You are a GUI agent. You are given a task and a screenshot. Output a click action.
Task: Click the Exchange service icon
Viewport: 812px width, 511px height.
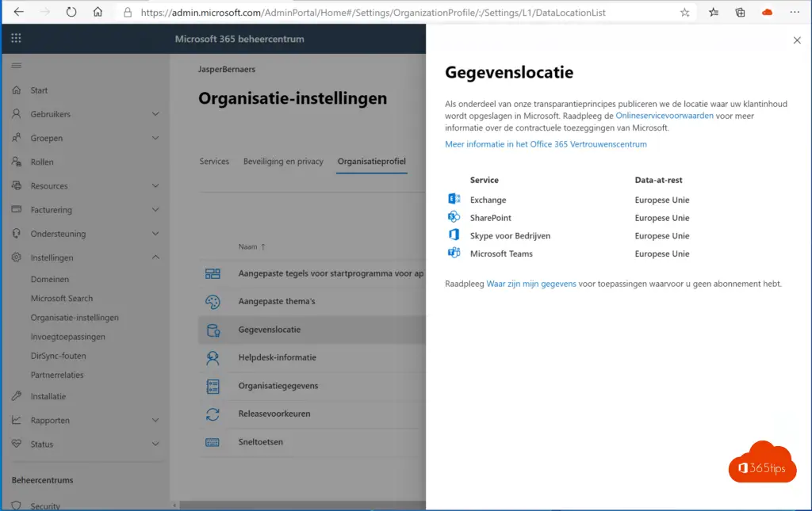pos(454,200)
